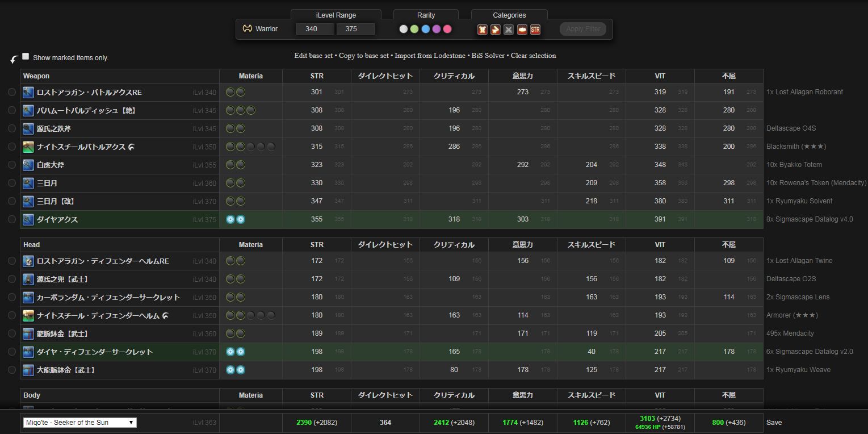Viewport: 868px width, 434px height.
Task: Open the third materia slot of バハムートバルディッシュ【絶】
Action: point(251,110)
